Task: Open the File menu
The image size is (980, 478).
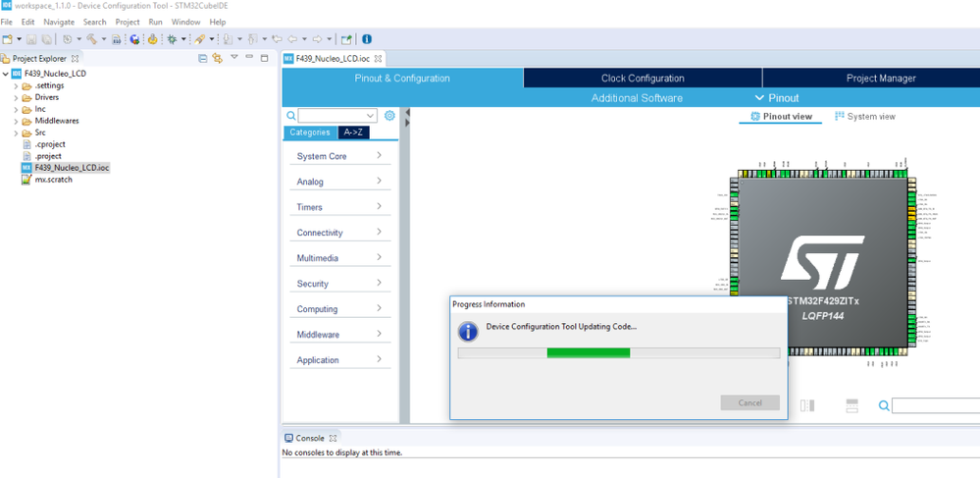Action: [6, 22]
